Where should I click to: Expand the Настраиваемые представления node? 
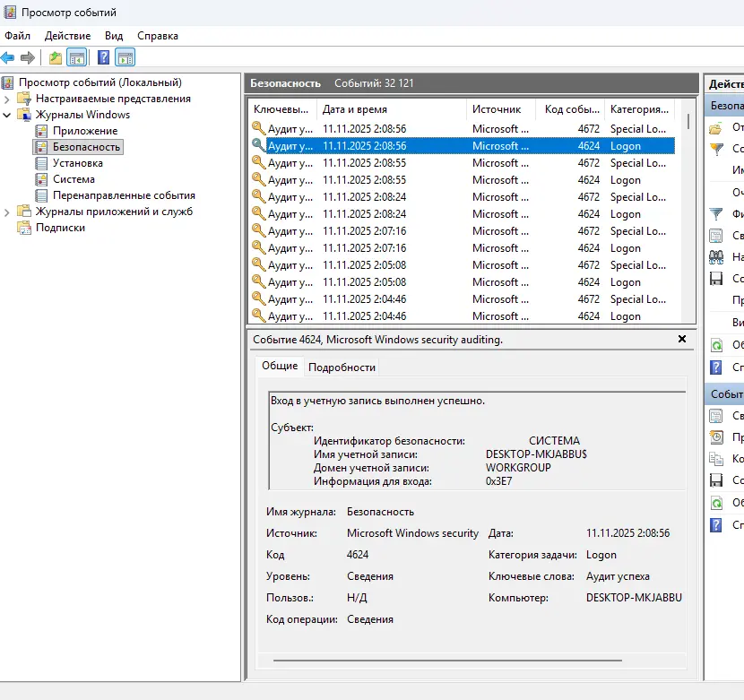click(8, 99)
